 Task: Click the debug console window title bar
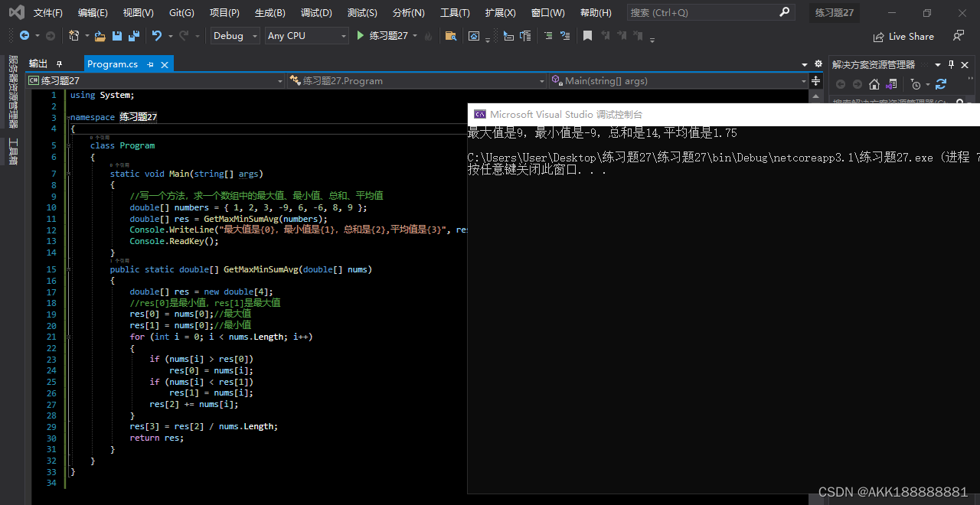coord(724,114)
